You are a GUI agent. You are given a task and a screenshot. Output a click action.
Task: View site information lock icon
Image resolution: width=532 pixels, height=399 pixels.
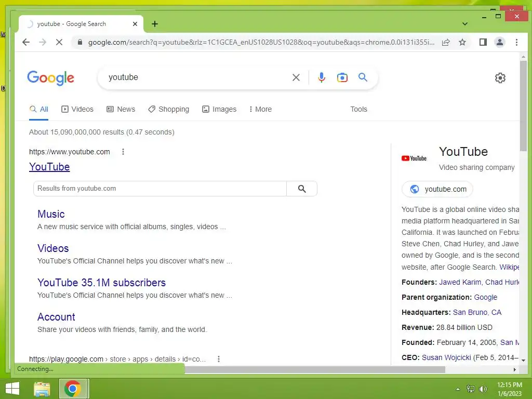click(x=79, y=42)
